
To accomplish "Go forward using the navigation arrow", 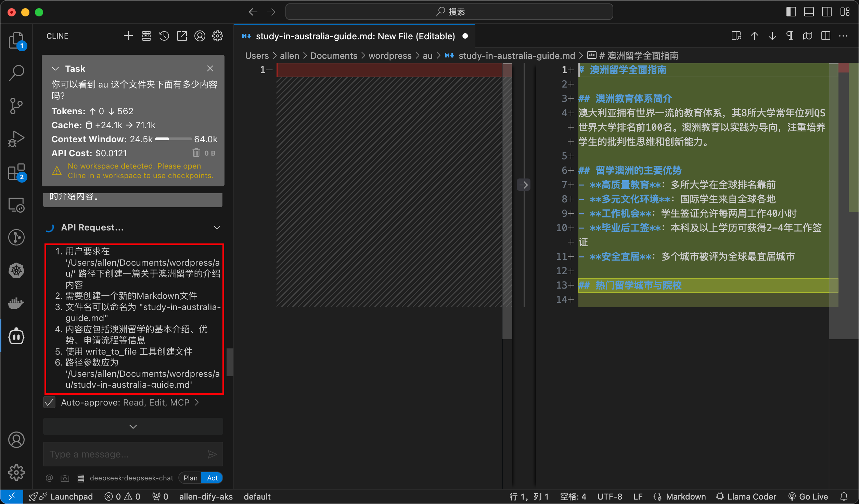I will coord(271,12).
